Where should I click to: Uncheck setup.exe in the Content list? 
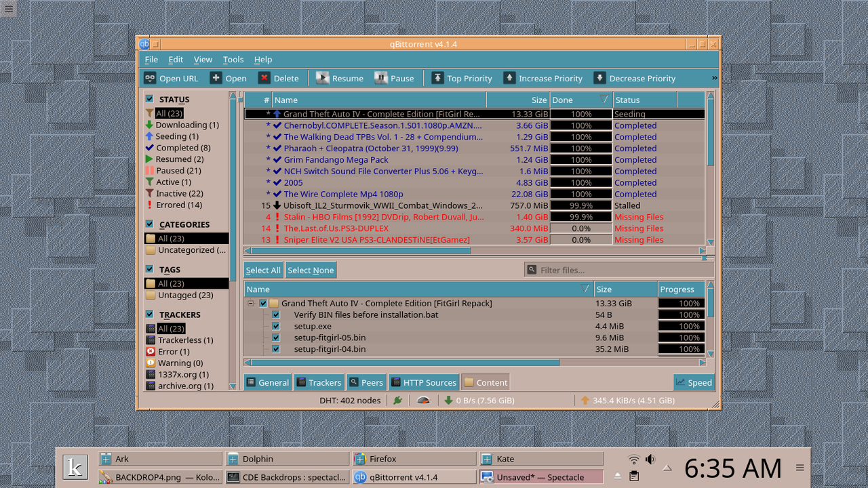pyautogui.click(x=275, y=326)
